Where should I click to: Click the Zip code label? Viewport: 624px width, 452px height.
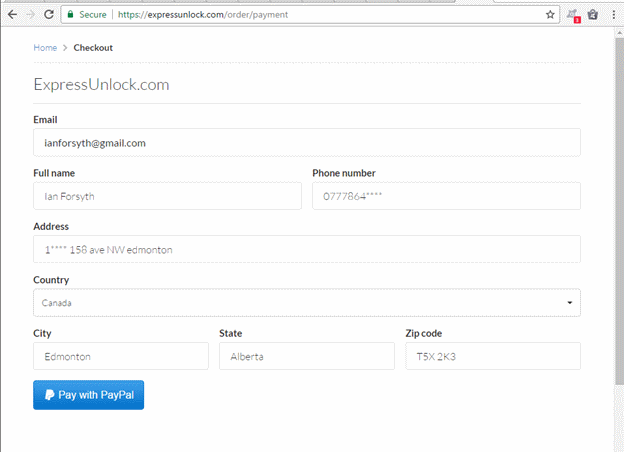pos(424,333)
